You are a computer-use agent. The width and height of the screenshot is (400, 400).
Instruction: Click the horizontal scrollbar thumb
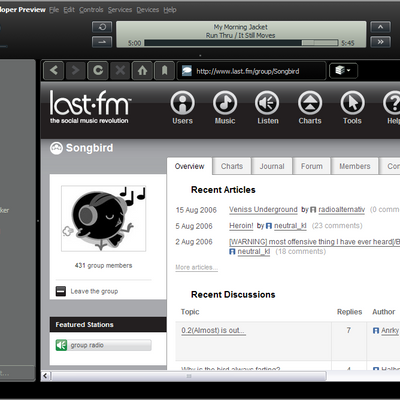[x=189, y=376]
